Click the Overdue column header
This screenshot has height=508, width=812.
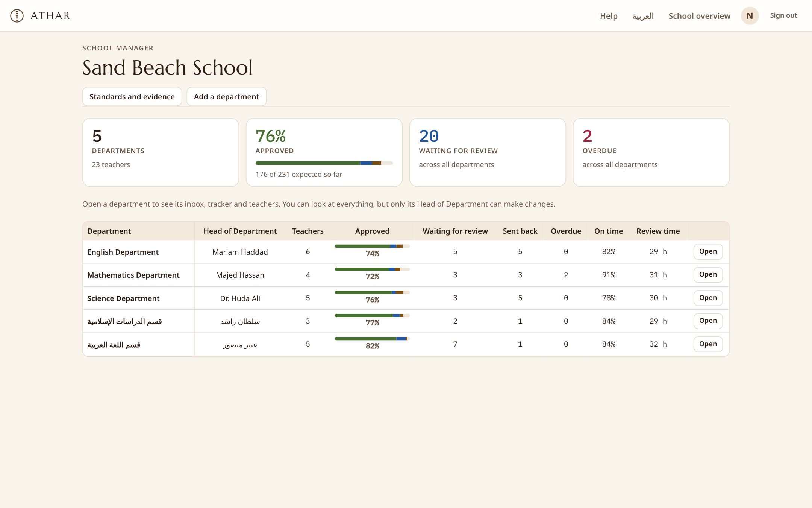(x=566, y=231)
